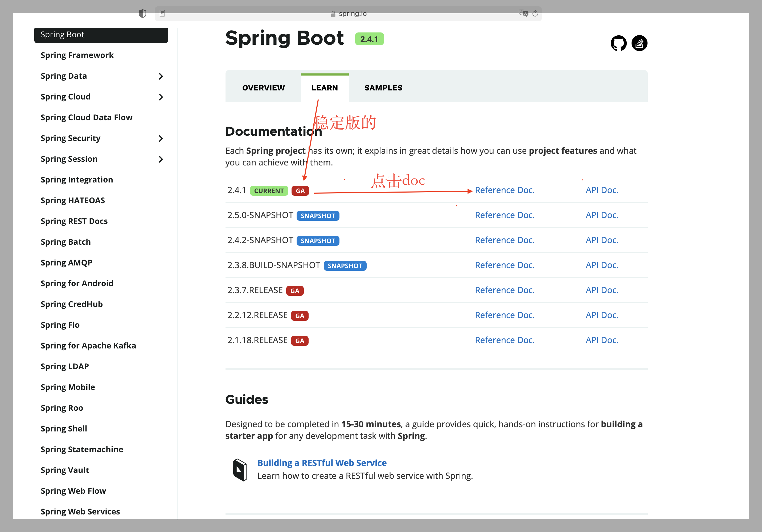Open API Doc for 2.5.0-SNAPSHOT
Screen dimensions: 762x532
click(602, 215)
